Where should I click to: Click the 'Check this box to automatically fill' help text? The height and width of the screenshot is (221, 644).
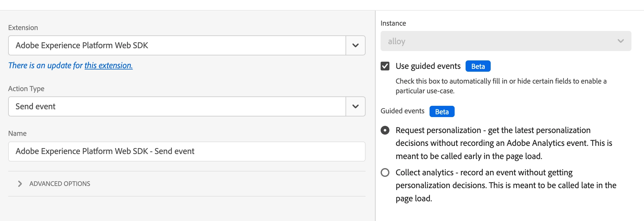(501, 86)
